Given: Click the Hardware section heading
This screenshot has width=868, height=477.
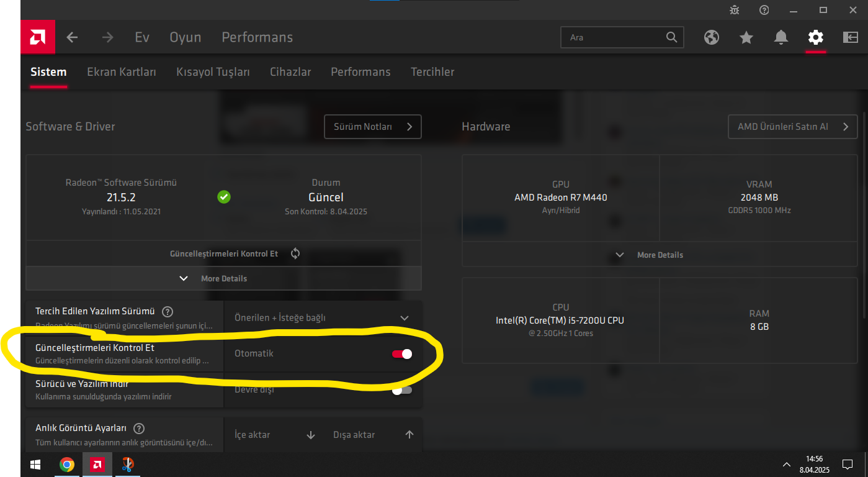Looking at the screenshot, I should [x=486, y=127].
